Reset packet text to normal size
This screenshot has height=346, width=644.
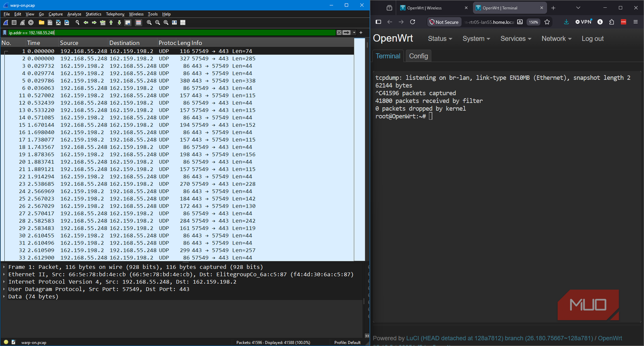pyautogui.click(x=166, y=23)
